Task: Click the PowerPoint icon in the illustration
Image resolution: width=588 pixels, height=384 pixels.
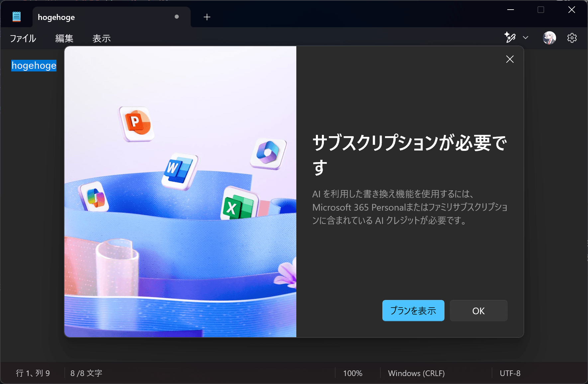Action: coord(137,124)
